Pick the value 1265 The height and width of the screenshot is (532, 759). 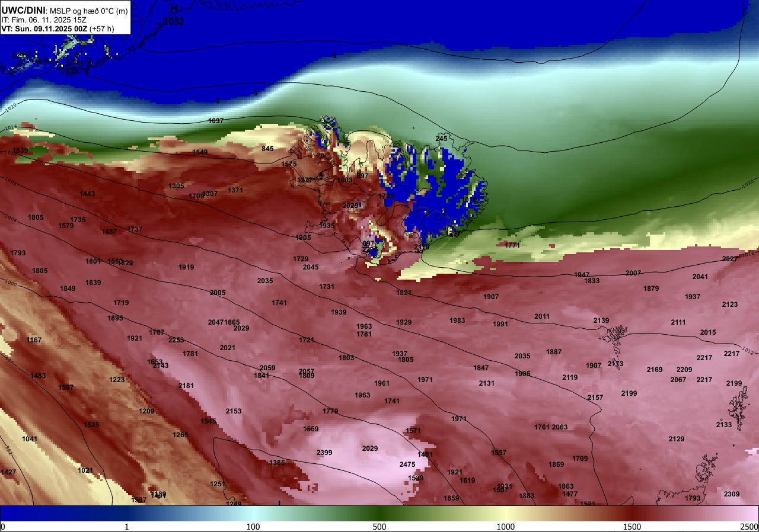tap(180, 435)
